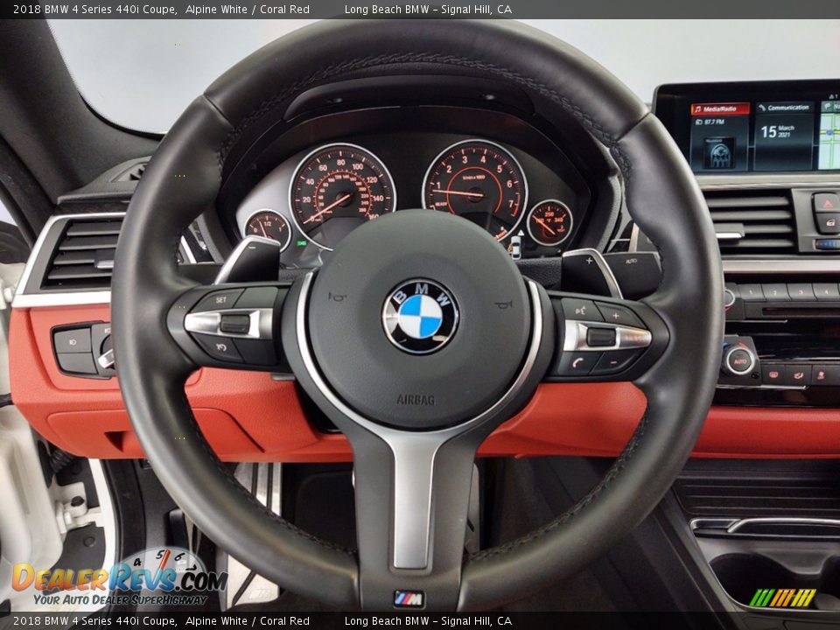Click the fuel level gauge
The width and height of the screenshot is (840, 630).
point(268,230)
